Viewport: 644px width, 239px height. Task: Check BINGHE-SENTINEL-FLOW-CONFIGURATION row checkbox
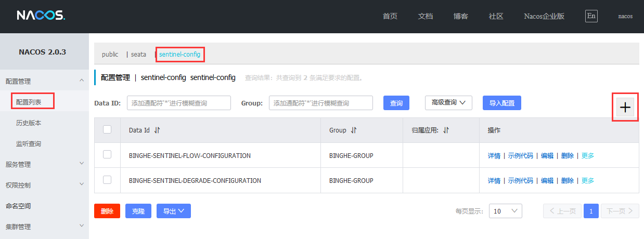tap(107, 155)
